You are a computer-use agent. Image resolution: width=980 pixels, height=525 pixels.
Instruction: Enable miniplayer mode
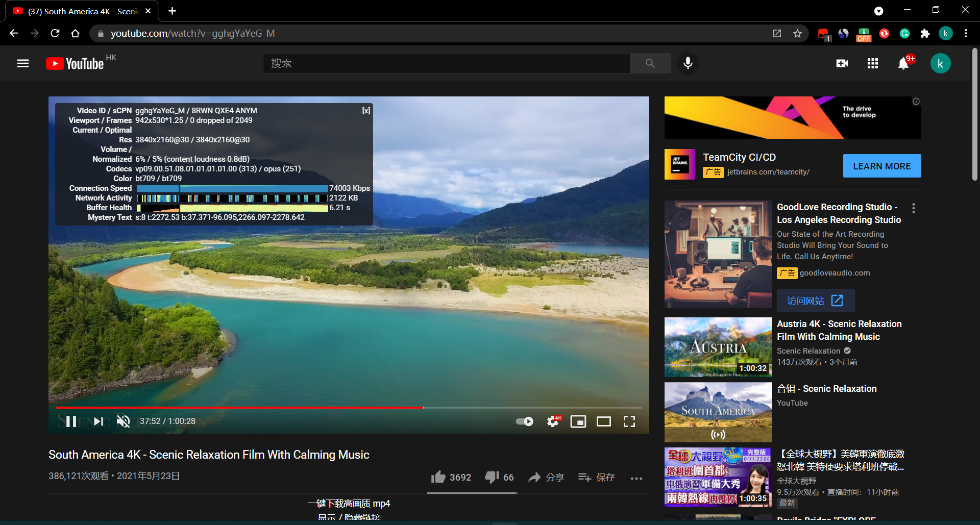coord(578,421)
